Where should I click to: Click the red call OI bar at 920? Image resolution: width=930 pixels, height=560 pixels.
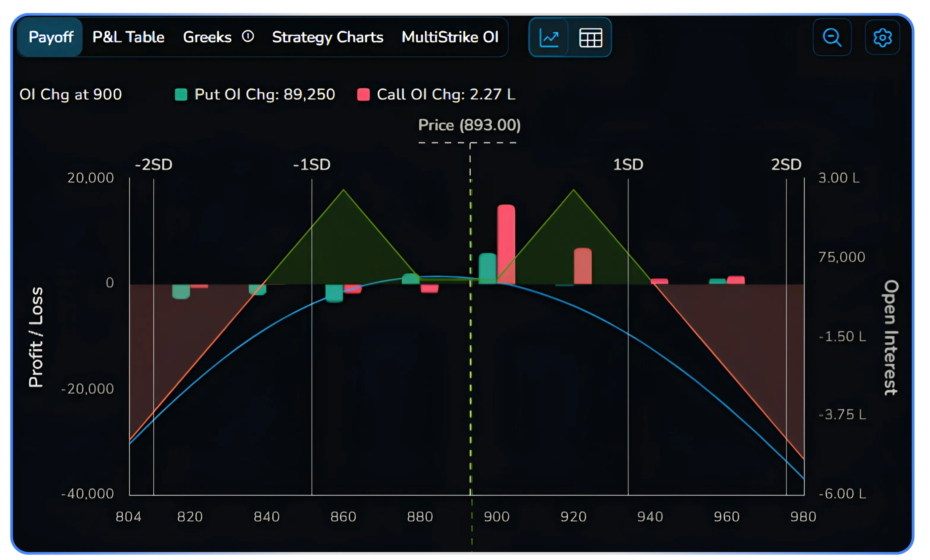click(x=583, y=266)
